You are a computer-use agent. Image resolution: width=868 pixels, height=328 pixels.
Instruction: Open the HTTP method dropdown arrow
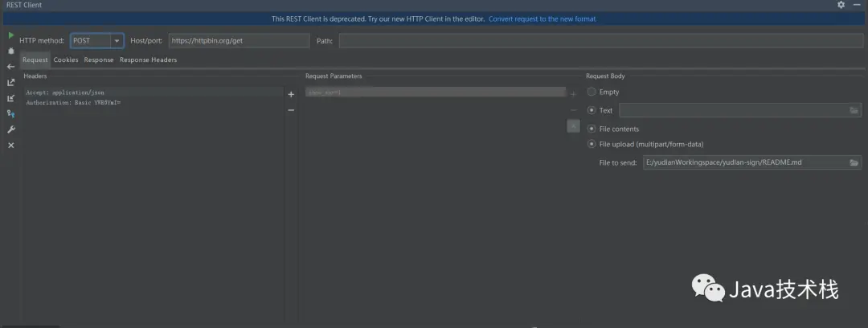point(117,41)
